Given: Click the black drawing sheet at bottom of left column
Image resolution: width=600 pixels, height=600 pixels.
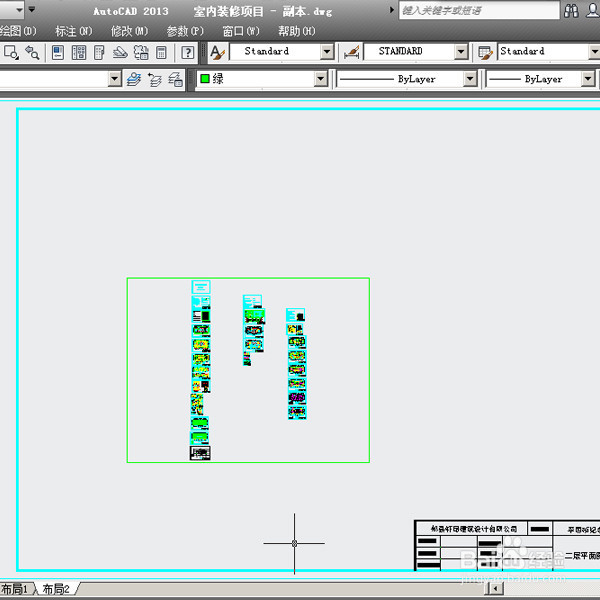Looking at the screenshot, I should pyautogui.click(x=200, y=453).
